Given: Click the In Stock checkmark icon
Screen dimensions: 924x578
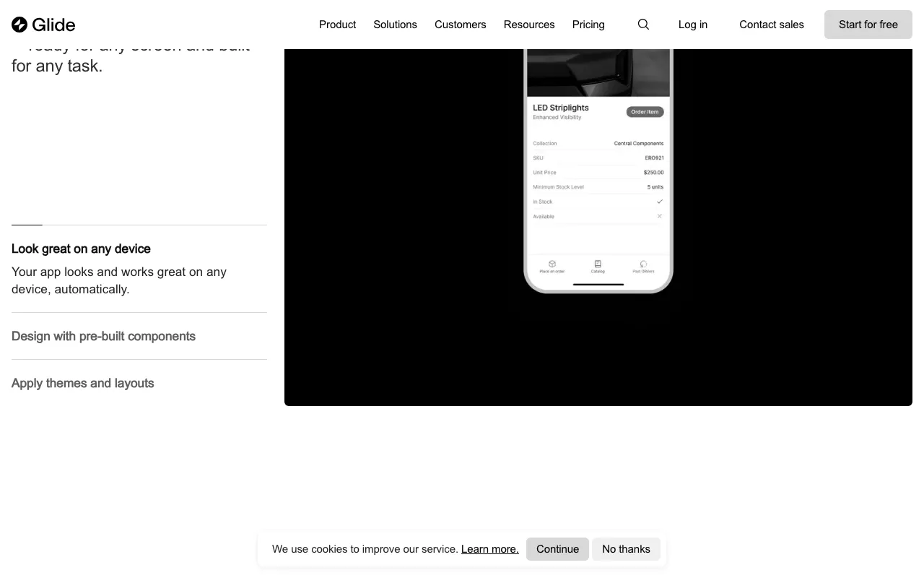Looking at the screenshot, I should click(x=659, y=202).
